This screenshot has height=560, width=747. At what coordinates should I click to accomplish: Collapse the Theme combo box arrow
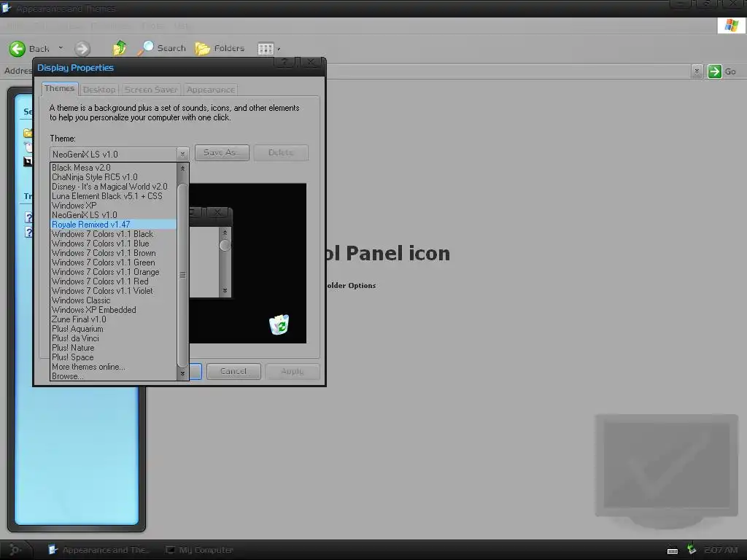(x=182, y=154)
